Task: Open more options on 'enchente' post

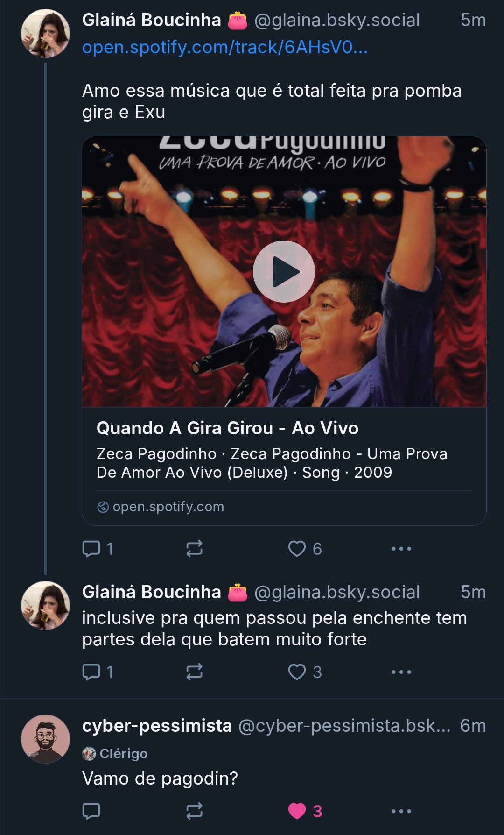Action: pyautogui.click(x=401, y=672)
